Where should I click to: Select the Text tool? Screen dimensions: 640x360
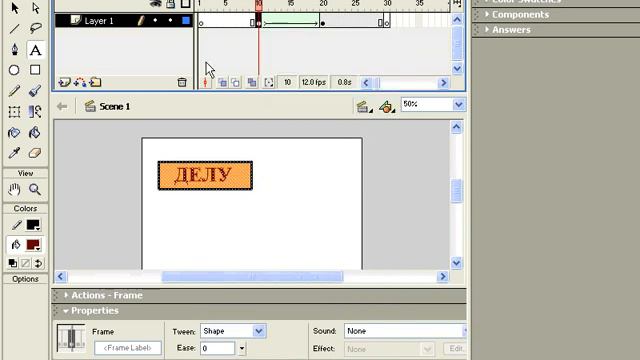point(36,50)
